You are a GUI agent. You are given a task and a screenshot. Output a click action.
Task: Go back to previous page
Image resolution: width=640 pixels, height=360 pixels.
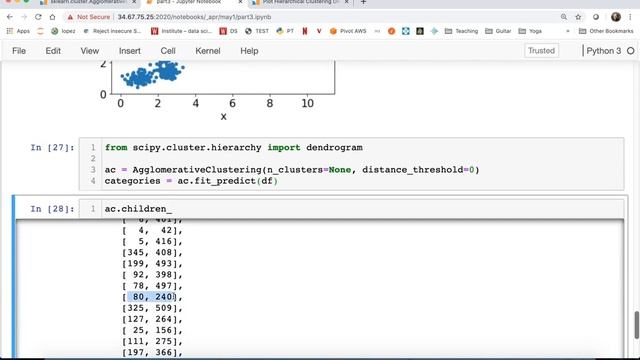pyautogui.click(x=10, y=17)
